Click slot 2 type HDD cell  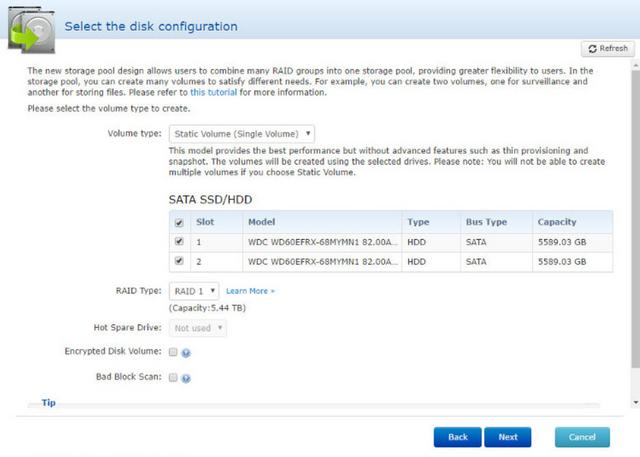[x=431, y=262]
